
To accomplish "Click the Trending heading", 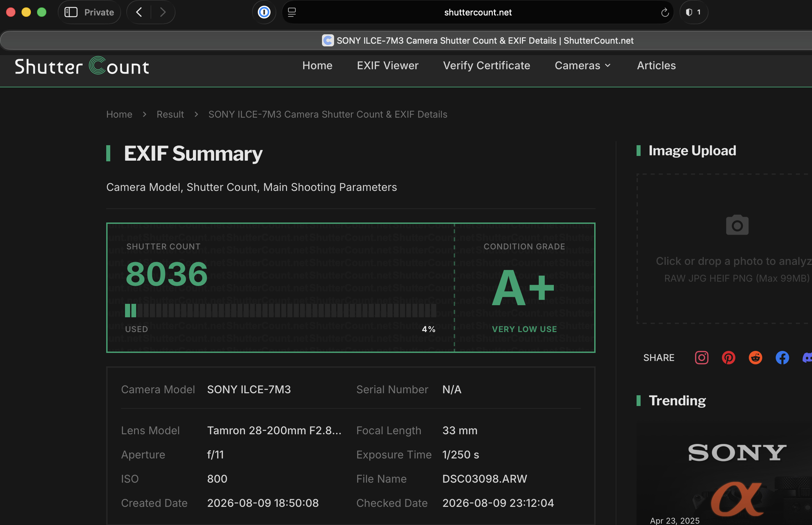I will coord(677,401).
